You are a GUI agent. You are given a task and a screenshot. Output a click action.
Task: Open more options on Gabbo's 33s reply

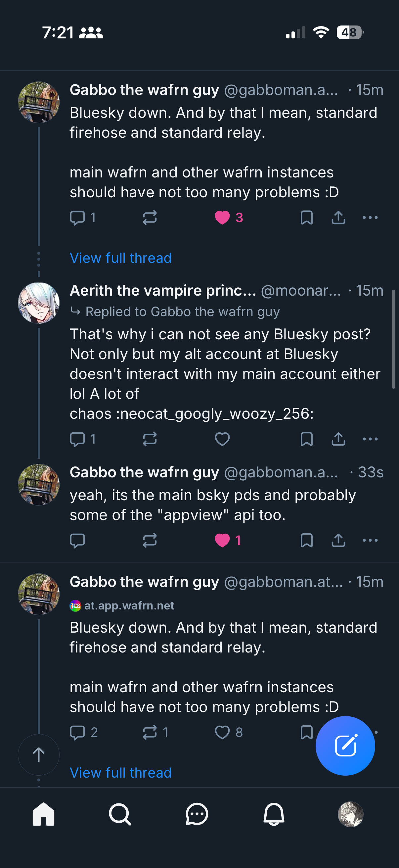click(370, 541)
